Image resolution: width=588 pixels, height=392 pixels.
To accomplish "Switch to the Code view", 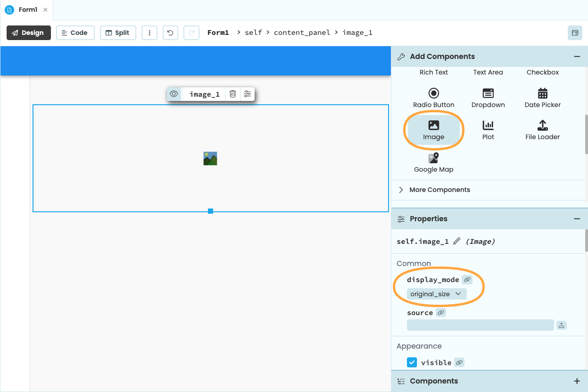I will (x=75, y=33).
